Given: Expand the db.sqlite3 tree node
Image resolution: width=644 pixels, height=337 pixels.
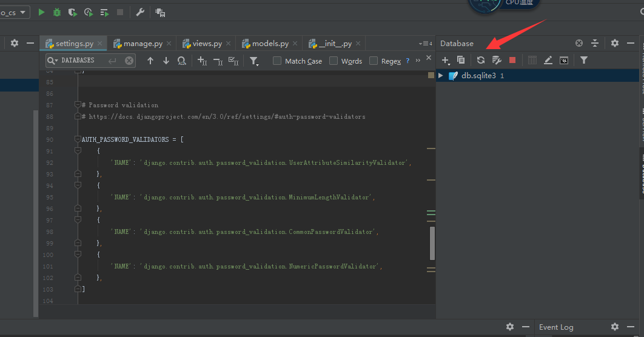Looking at the screenshot, I should pos(441,76).
